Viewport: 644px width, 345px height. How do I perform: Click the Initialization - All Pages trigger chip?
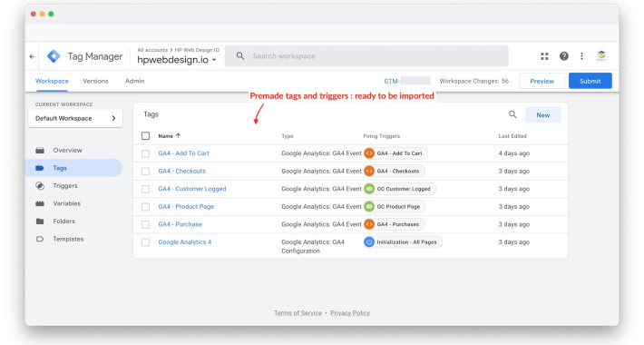pos(403,241)
